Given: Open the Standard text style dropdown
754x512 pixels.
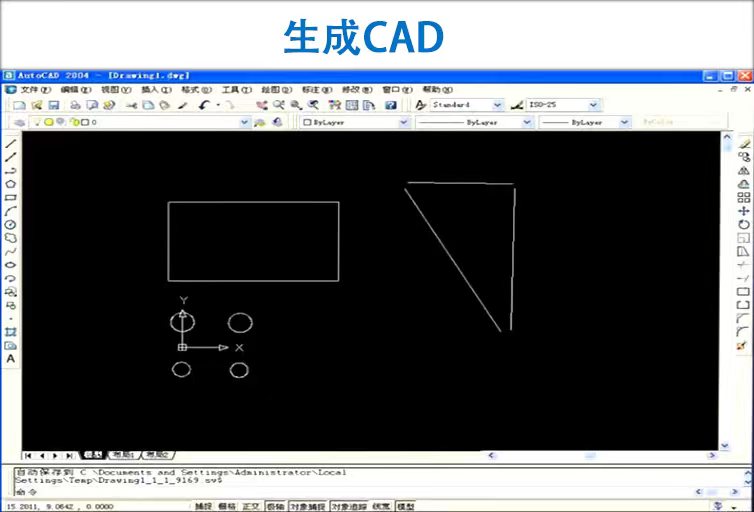Looking at the screenshot, I should (x=498, y=105).
